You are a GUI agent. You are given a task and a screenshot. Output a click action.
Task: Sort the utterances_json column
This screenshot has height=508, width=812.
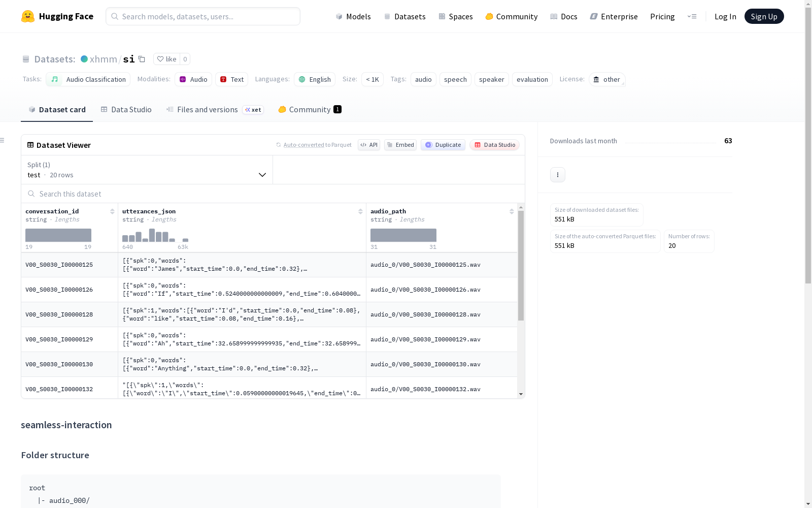pos(360,211)
